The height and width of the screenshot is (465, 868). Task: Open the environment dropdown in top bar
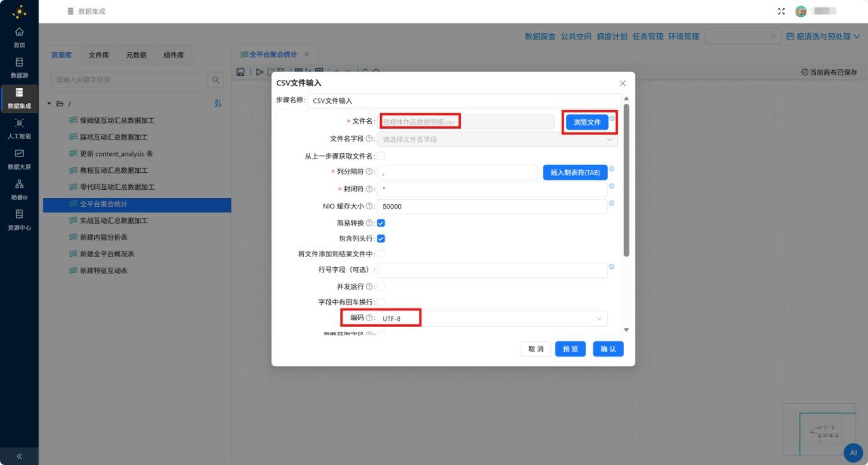tap(743, 36)
